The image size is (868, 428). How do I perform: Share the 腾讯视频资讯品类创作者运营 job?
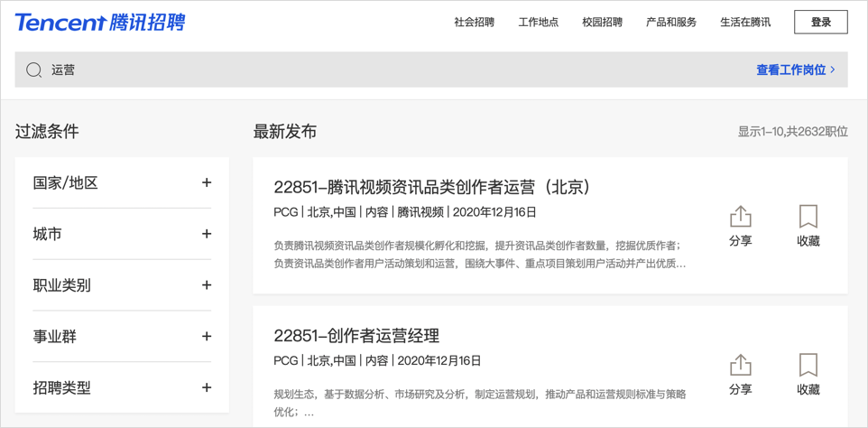(x=740, y=226)
